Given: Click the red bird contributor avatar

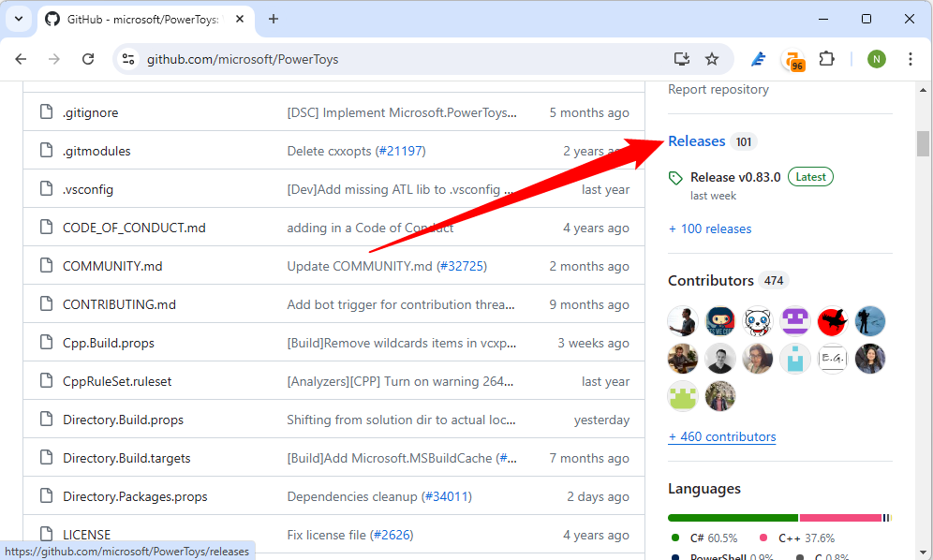Looking at the screenshot, I should point(833,321).
